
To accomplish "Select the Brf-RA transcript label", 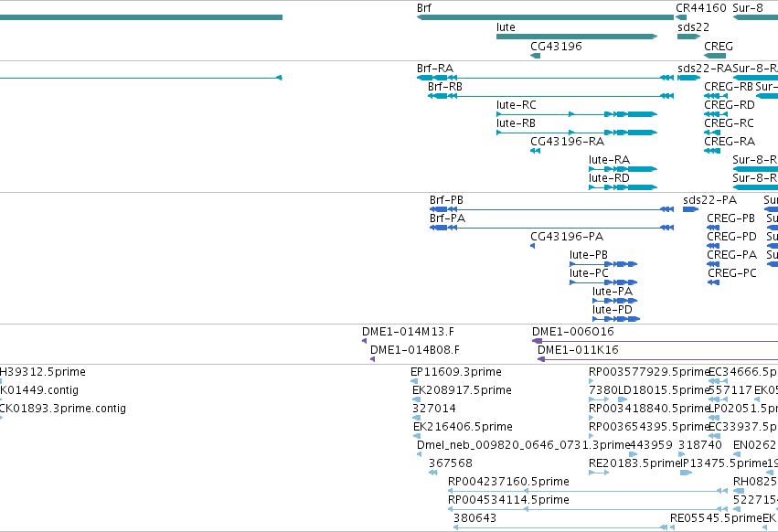I will click(434, 69).
